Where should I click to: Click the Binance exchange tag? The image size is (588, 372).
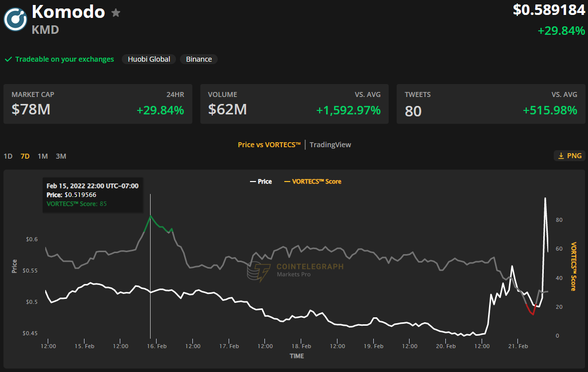(199, 59)
